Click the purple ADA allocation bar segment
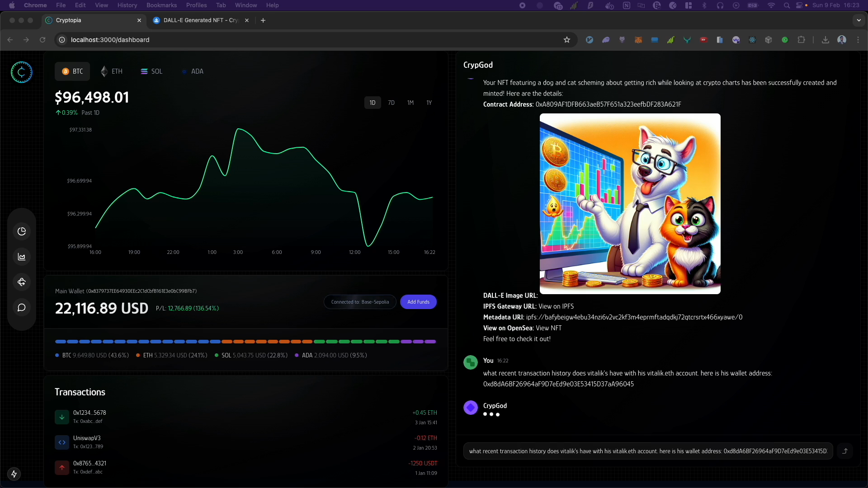868x488 pixels. tap(418, 342)
